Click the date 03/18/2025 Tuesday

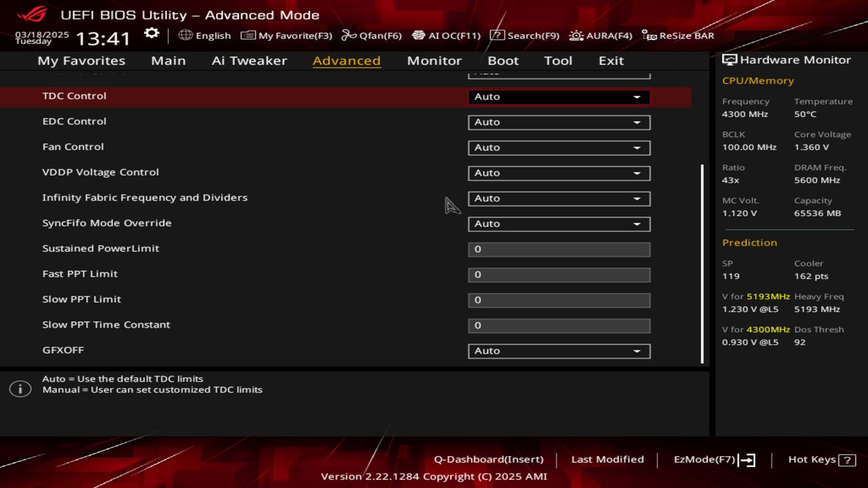[x=42, y=37]
